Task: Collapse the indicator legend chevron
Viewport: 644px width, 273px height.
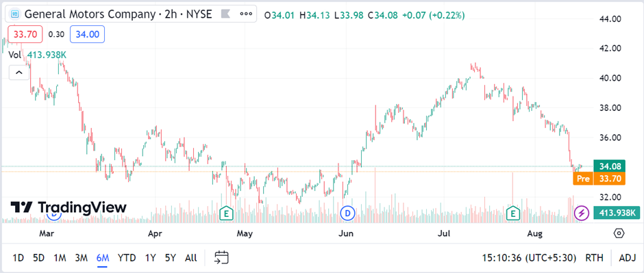Action: (x=19, y=73)
